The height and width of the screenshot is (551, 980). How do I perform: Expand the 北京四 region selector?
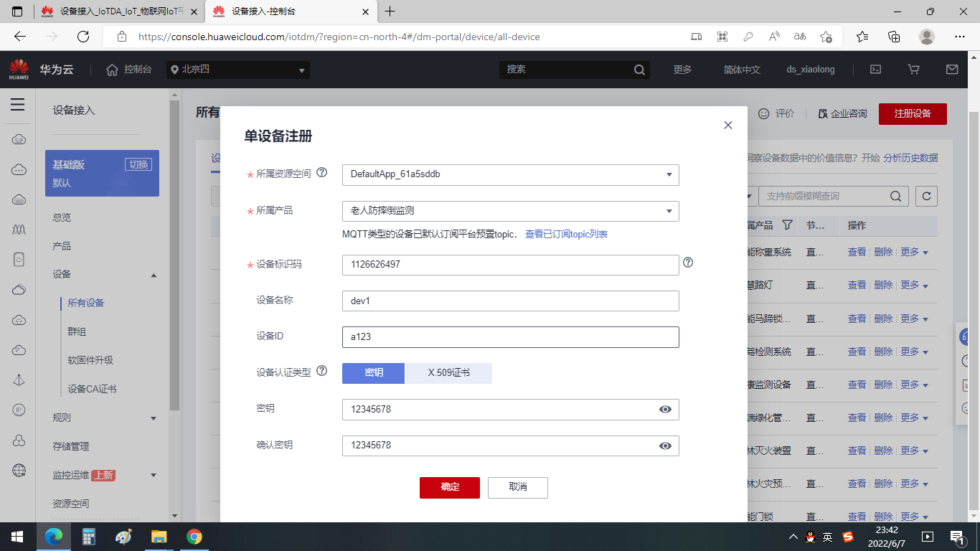tap(238, 70)
